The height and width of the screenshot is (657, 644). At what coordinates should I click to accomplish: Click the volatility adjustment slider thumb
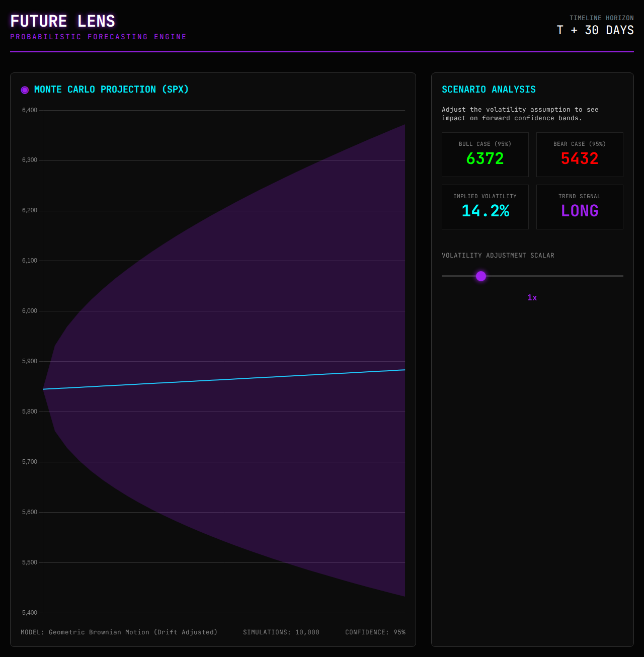tap(481, 276)
